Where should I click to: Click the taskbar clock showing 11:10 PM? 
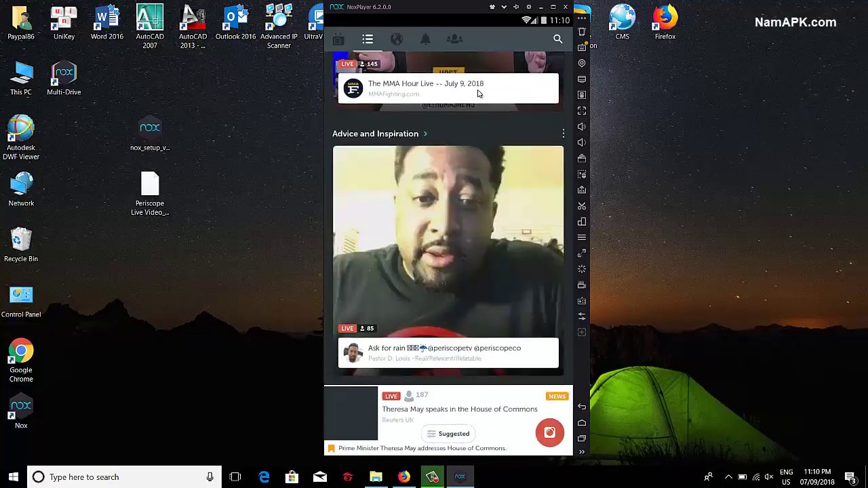[817, 477]
